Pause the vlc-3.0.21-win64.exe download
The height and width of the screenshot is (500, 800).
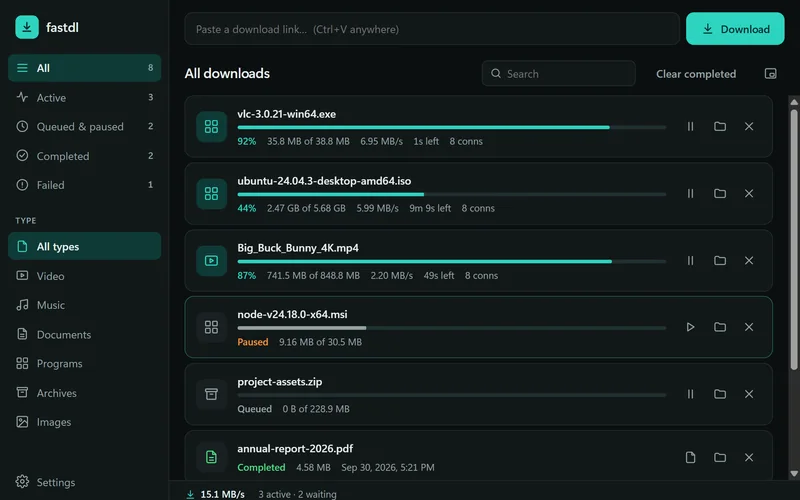point(690,127)
